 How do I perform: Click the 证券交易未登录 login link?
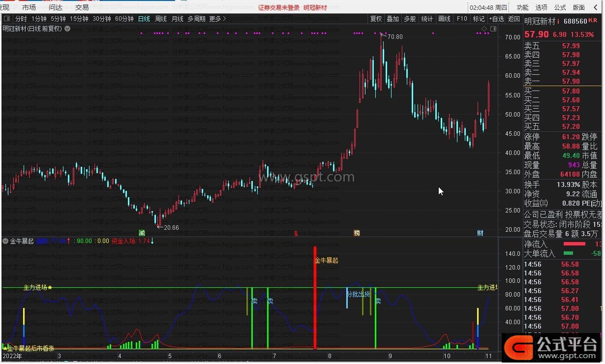pyautogui.click(x=279, y=7)
